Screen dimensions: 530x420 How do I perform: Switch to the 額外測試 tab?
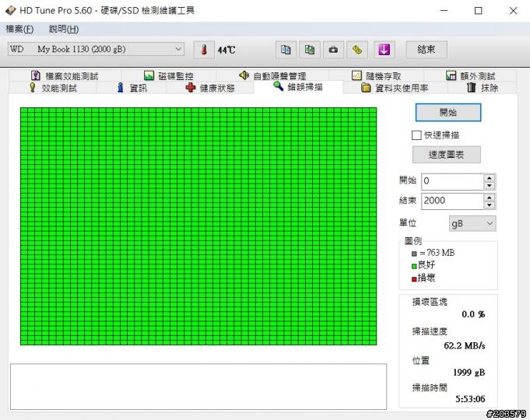[x=470, y=75]
